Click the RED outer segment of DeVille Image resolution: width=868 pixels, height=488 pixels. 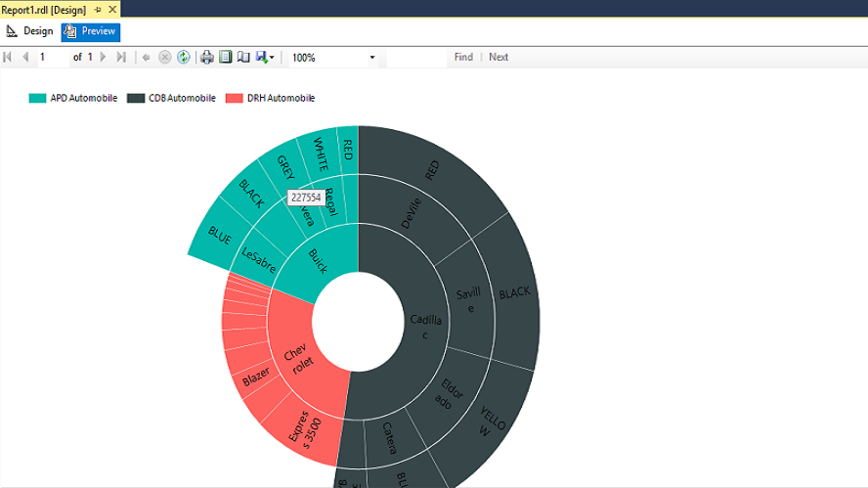coord(432,170)
